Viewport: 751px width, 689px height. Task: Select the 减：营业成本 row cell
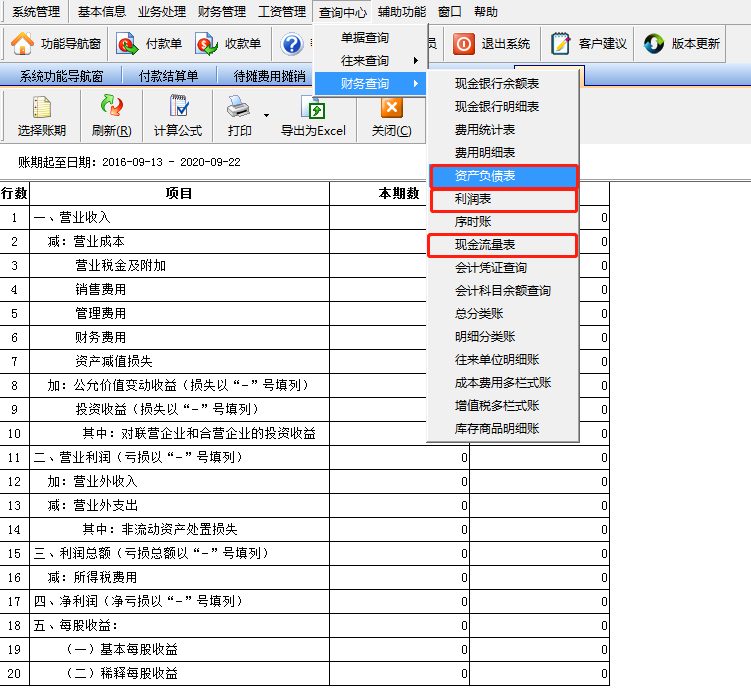(x=179, y=242)
